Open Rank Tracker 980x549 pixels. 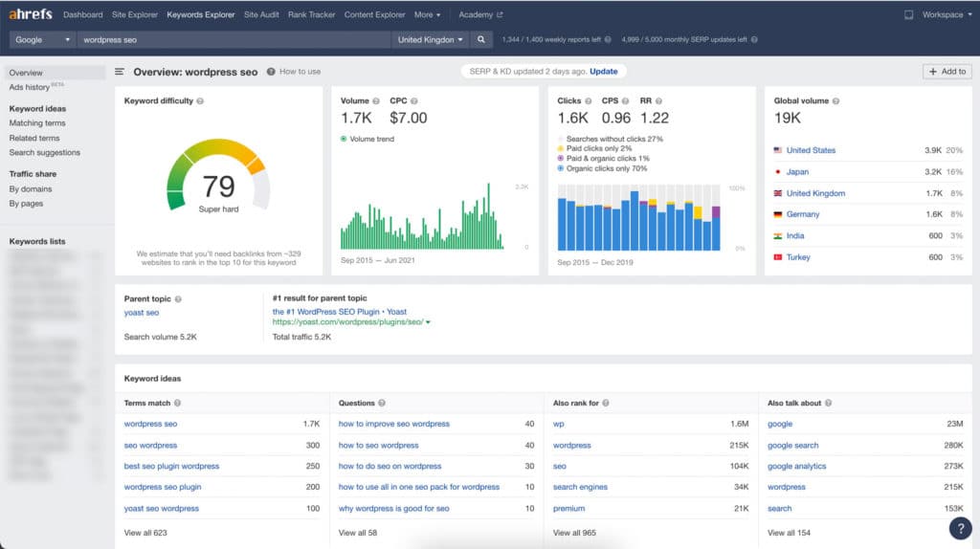point(311,14)
